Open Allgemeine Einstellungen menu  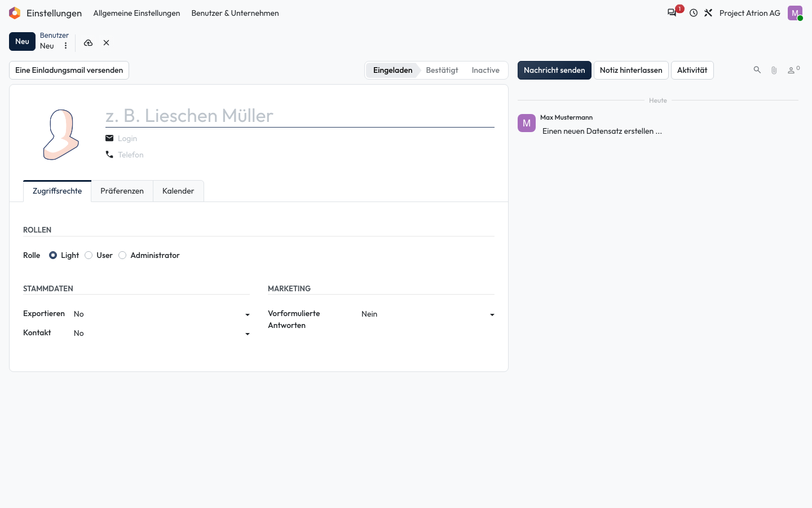coord(136,13)
